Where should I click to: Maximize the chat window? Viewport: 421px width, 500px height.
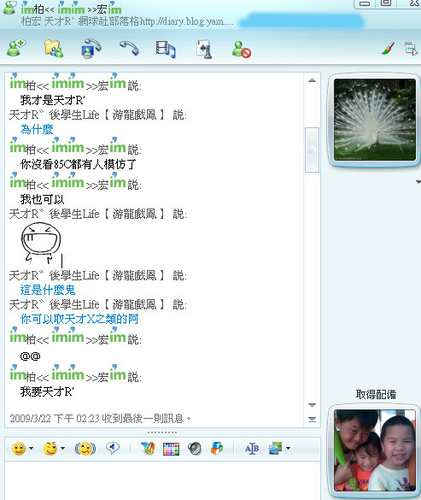pyautogui.click(x=386, y=3)
